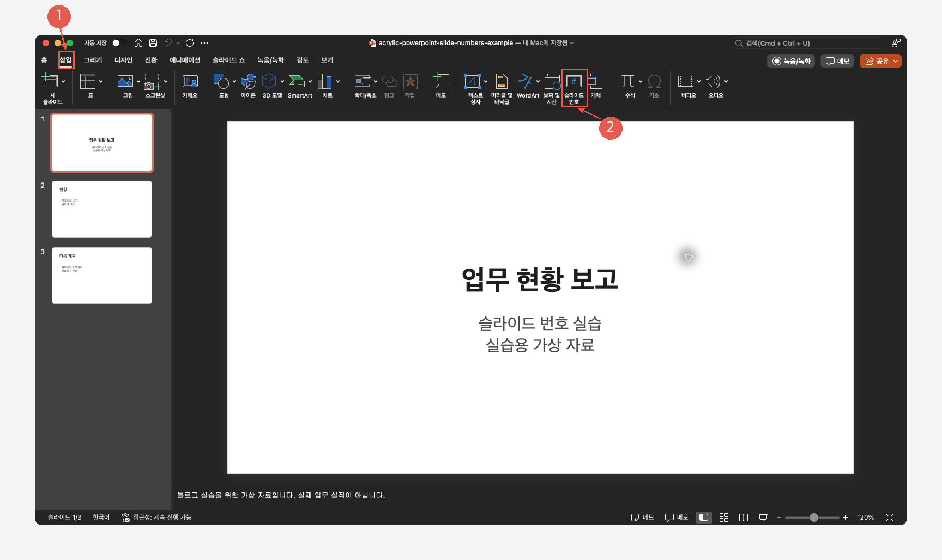Switch to reading view in status bar
Screen dimensions: 942x560
pyautogui.click(x=744, y=518)
